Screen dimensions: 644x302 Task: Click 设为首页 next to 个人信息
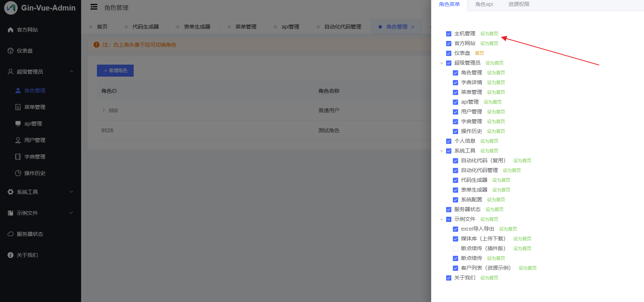[489, 141]
